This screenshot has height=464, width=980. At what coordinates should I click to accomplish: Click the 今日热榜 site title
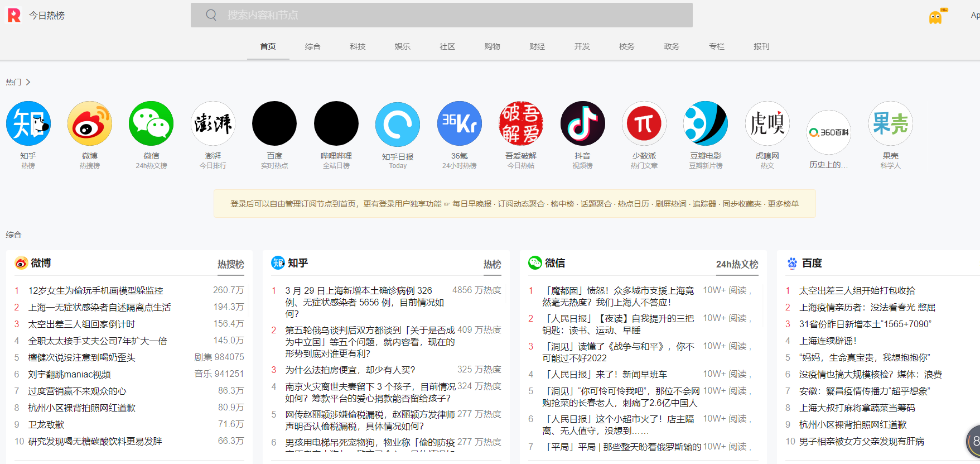point(47,16)
